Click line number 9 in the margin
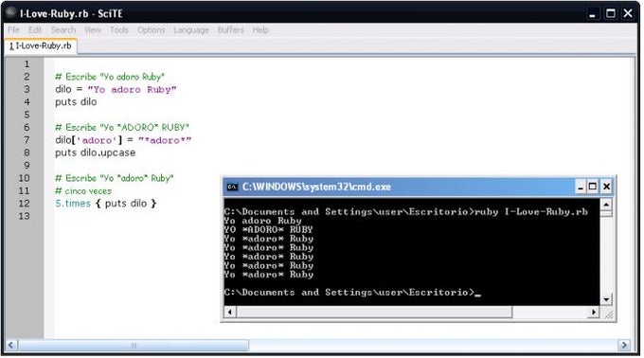Image resolution: width=644 pixels, height=358 pixels. [x=27, y=165]
